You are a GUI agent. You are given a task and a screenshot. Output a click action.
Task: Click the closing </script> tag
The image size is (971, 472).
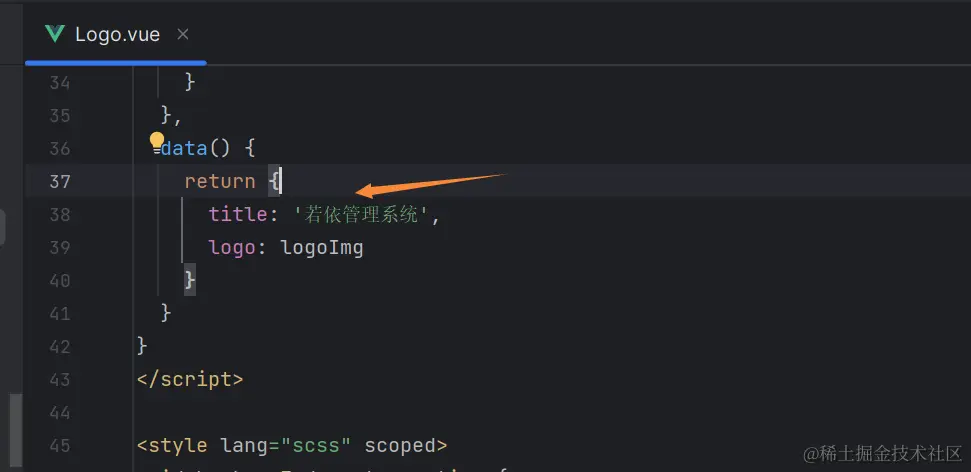tap(190, 379)
